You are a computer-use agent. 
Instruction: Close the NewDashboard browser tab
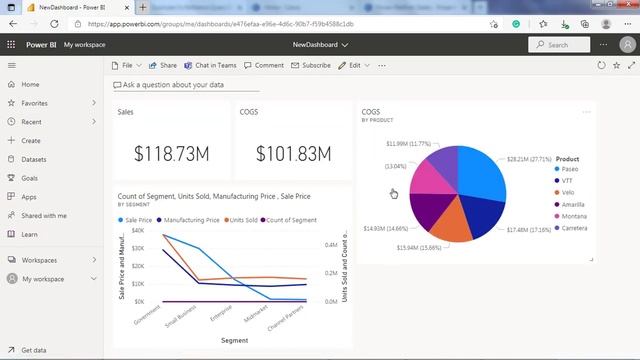point(127,7)
